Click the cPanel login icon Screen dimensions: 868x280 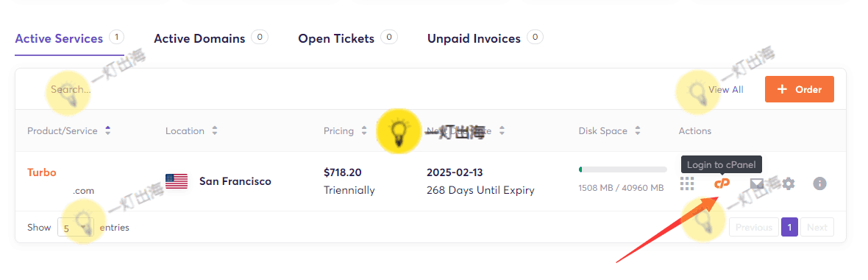pyautogui.click(x=722, y=183)
